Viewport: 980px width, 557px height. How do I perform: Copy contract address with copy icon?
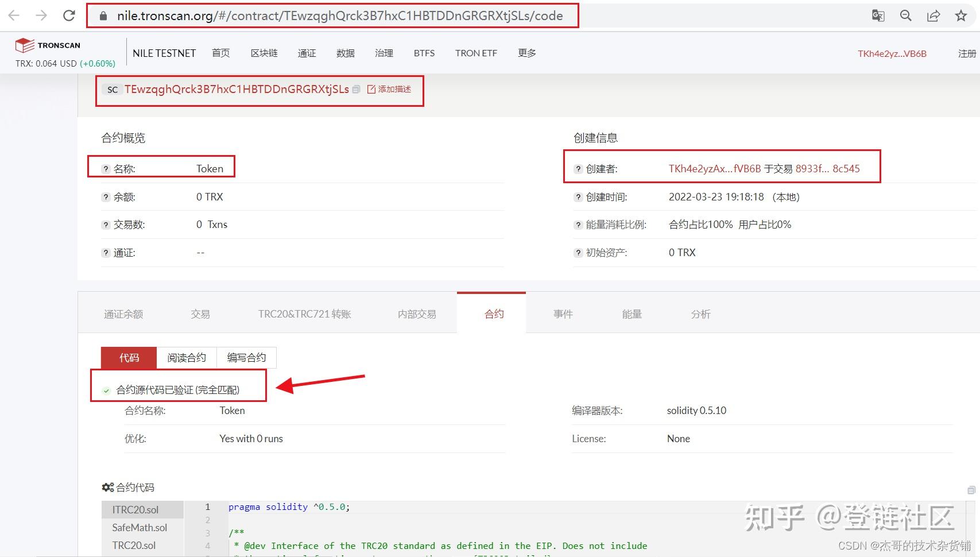click(356, 89)
